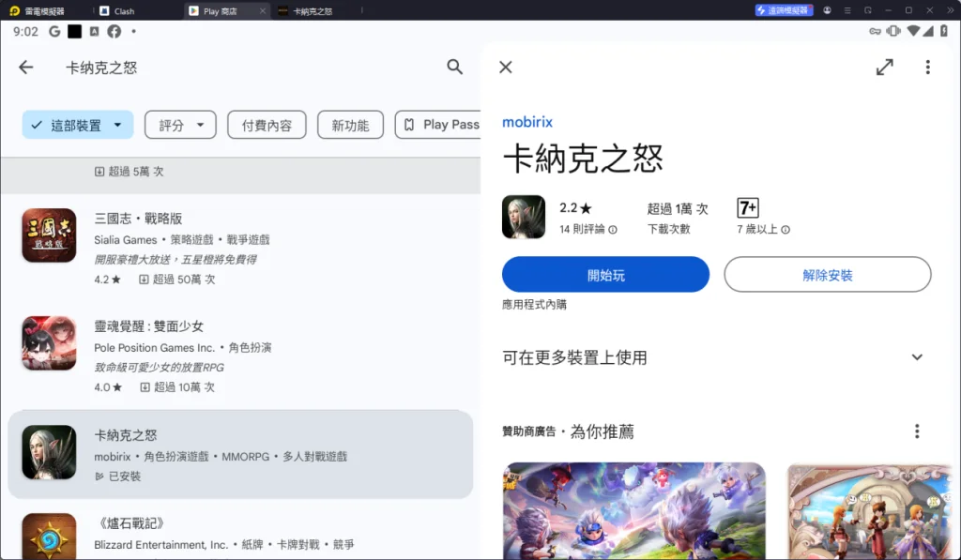Click the 開始玩 button
Screen dimensions: 961x560
(x=605, y=275)
